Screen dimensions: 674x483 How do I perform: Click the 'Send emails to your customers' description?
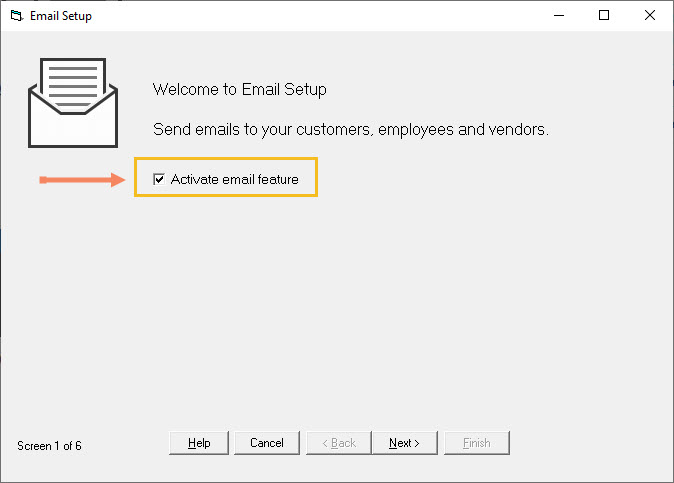[x=350, y=130]
